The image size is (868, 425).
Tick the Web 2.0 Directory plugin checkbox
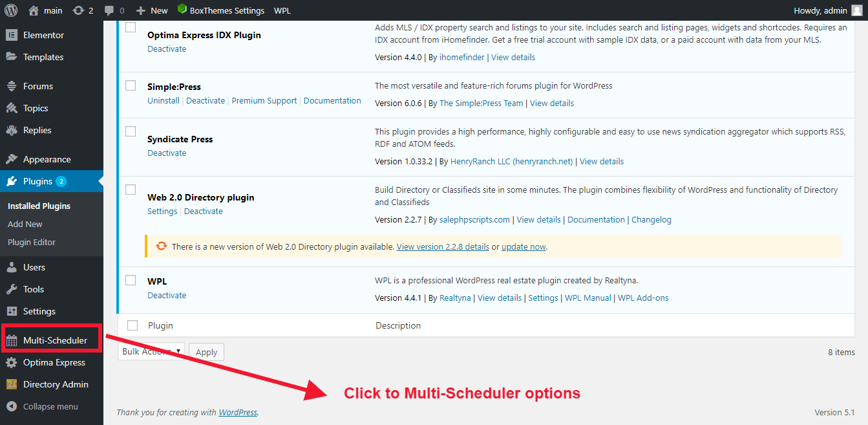[x=131, y=190]
